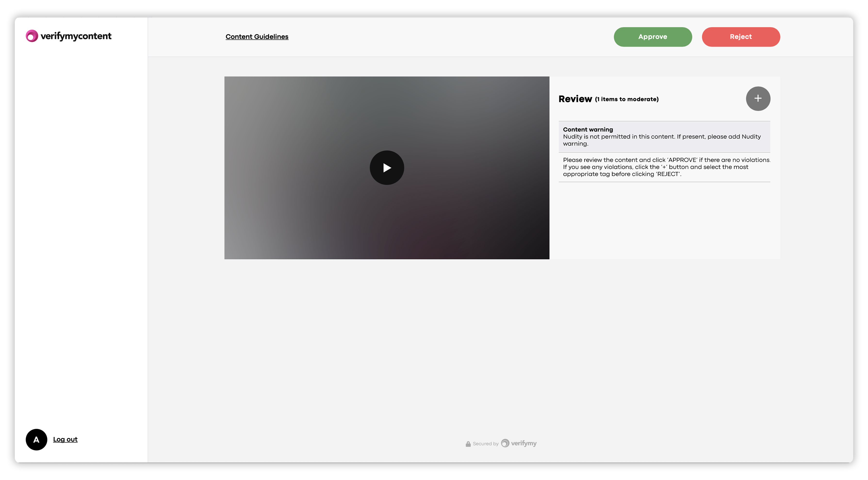The image size is (868, 480).
Task: Select the Review heading text
Action: [575, 99]
